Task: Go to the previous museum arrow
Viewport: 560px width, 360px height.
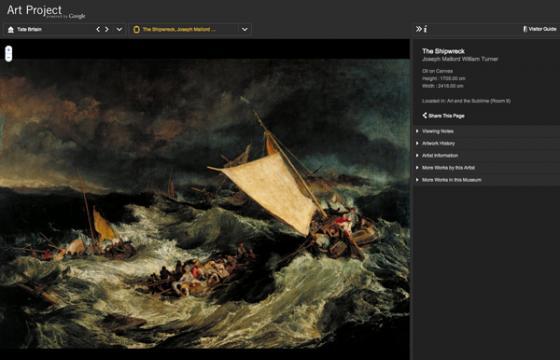Action: click(98, 29)
